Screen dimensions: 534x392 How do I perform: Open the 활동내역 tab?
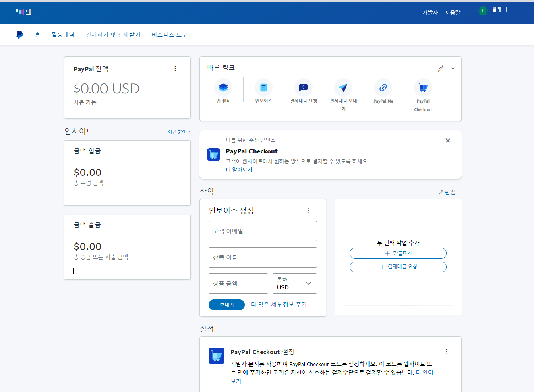click(x=63, y=35)
